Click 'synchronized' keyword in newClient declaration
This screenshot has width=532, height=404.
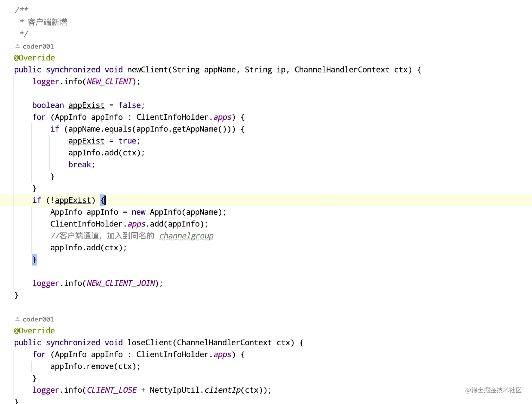(73, 70)
